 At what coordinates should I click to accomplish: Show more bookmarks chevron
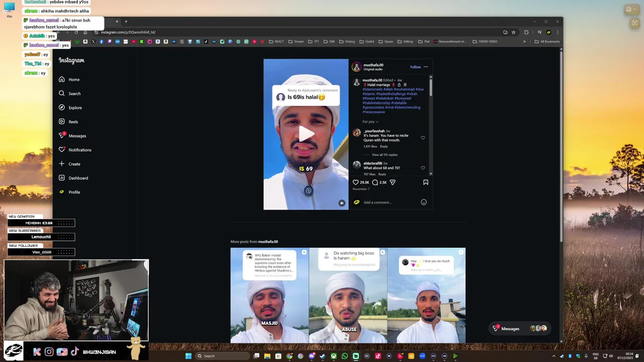point(524,41)
